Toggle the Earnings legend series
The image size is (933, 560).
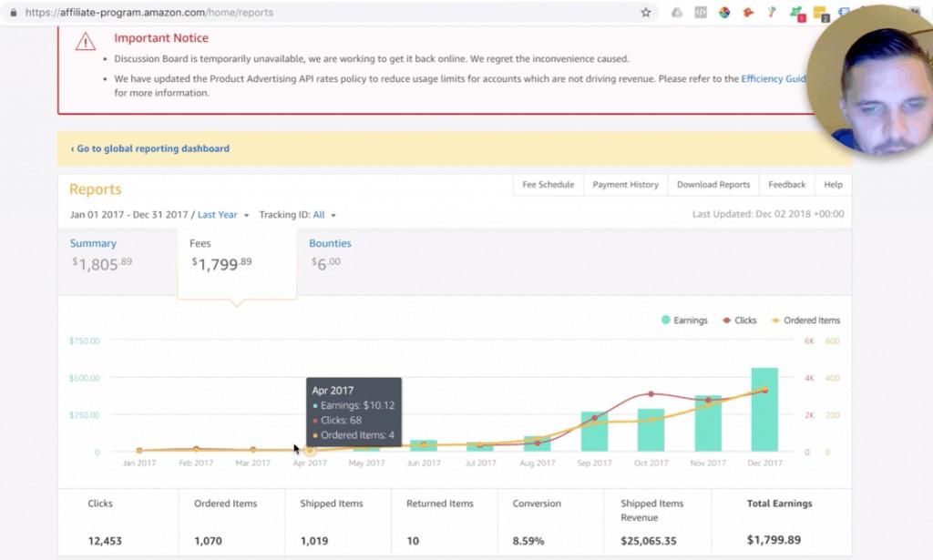pos(684,321)
